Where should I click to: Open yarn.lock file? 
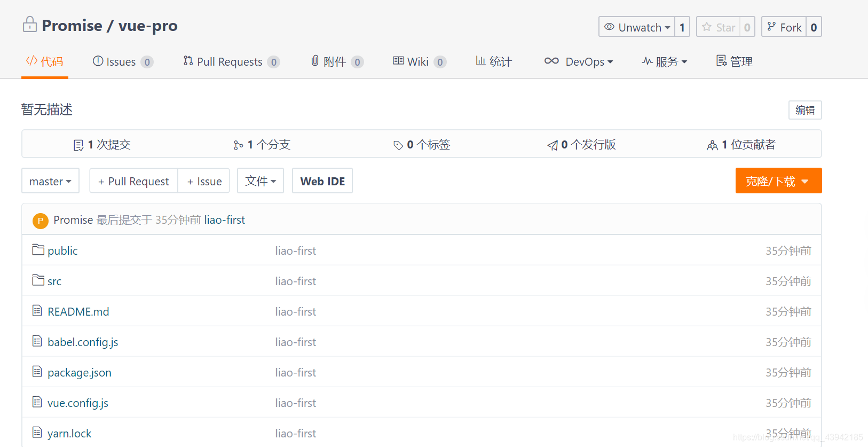[69, 433]
